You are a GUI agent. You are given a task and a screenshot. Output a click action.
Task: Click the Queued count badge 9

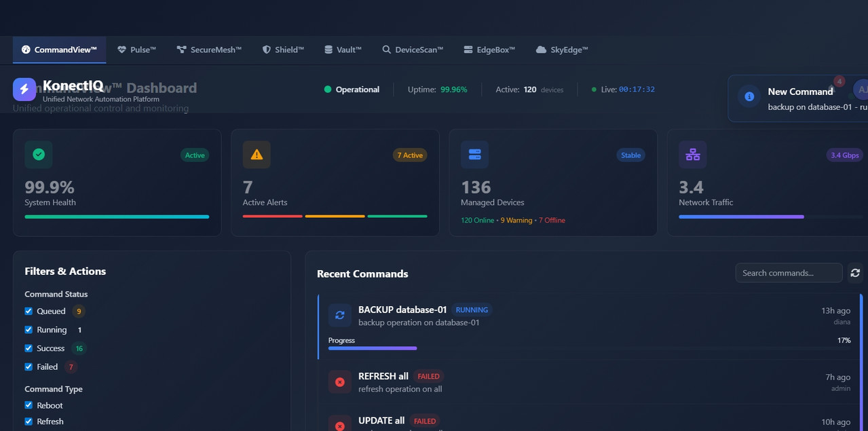click(x=79, y=312)
